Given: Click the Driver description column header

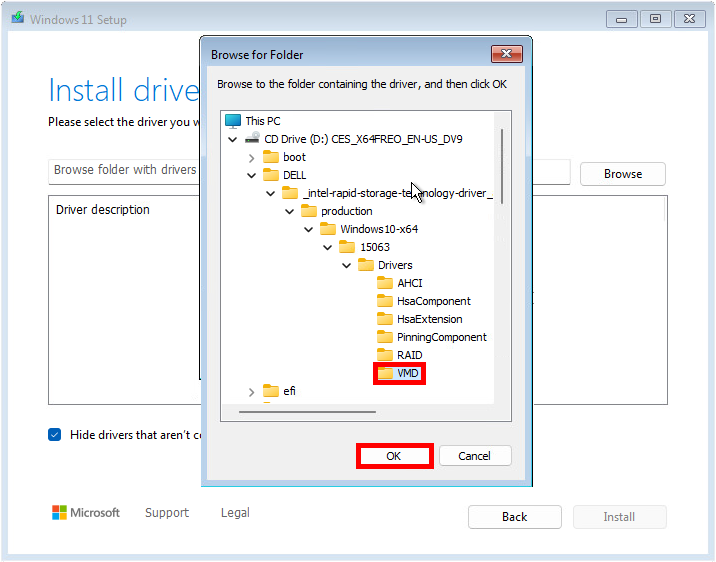Looking at the screenshot, I should [103, 210].
